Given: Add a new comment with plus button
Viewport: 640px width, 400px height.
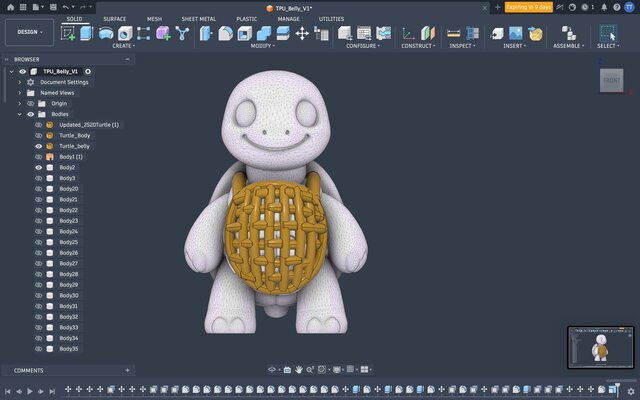Looking at the screenshot, I should coord(127,370).
